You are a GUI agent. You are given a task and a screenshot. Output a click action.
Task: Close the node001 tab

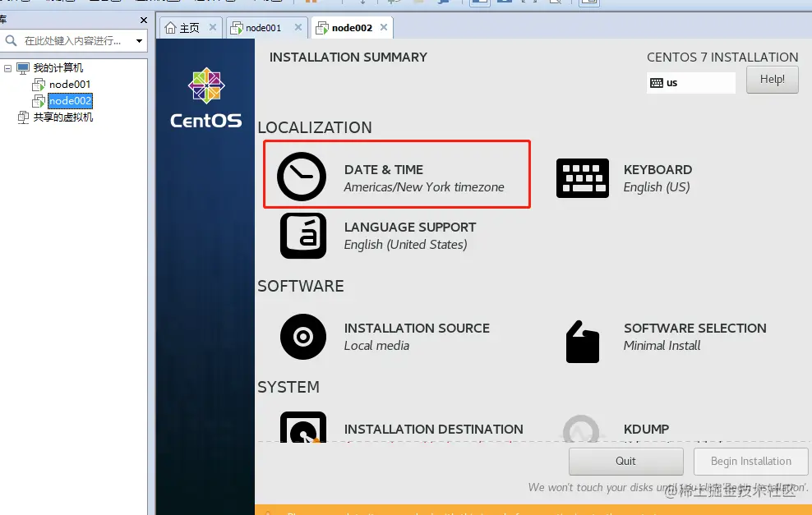pos(298,27)
